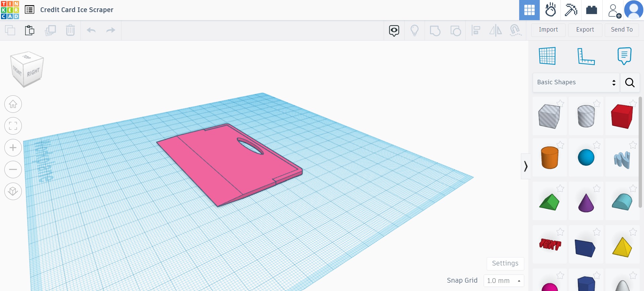Open Snap Grid 1.0 mm dropdown
The image size is (644, 291).
click(x=503, y=281)
